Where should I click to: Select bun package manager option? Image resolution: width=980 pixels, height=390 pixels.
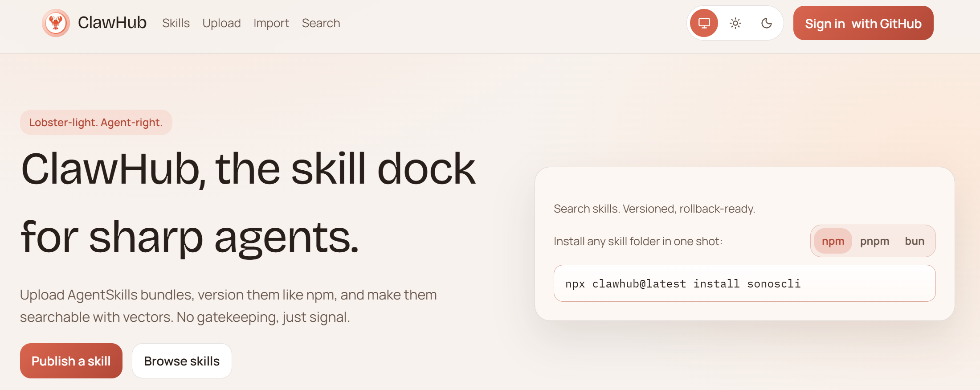pyautogui.click(x=915, y=241)
